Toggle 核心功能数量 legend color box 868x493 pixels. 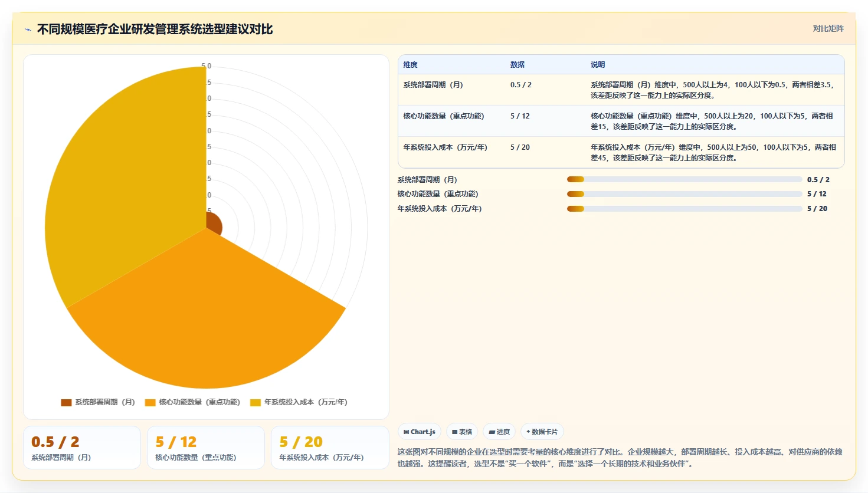click(x=150, y=403)
